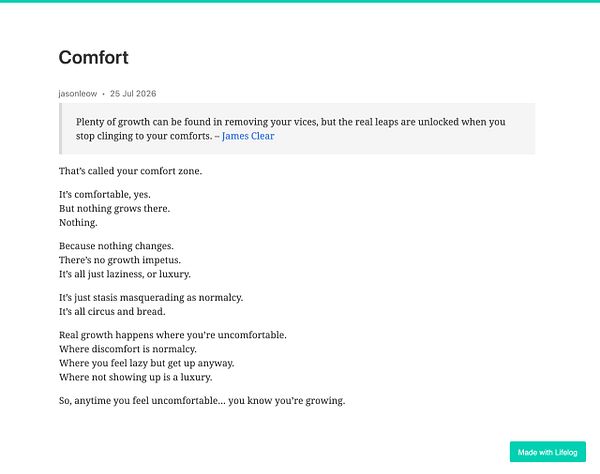
Task: Click the line "Where discomfort is normalcy."
Action: (128, 349)
